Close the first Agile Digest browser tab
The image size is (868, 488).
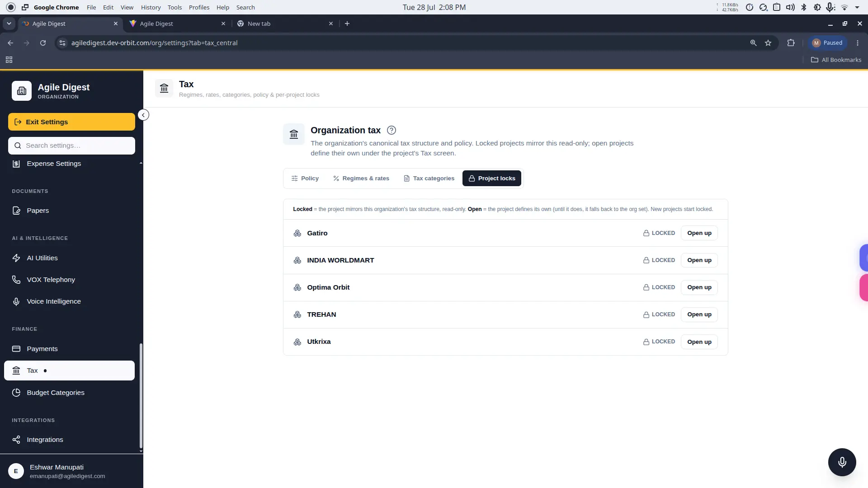(116, 23)
